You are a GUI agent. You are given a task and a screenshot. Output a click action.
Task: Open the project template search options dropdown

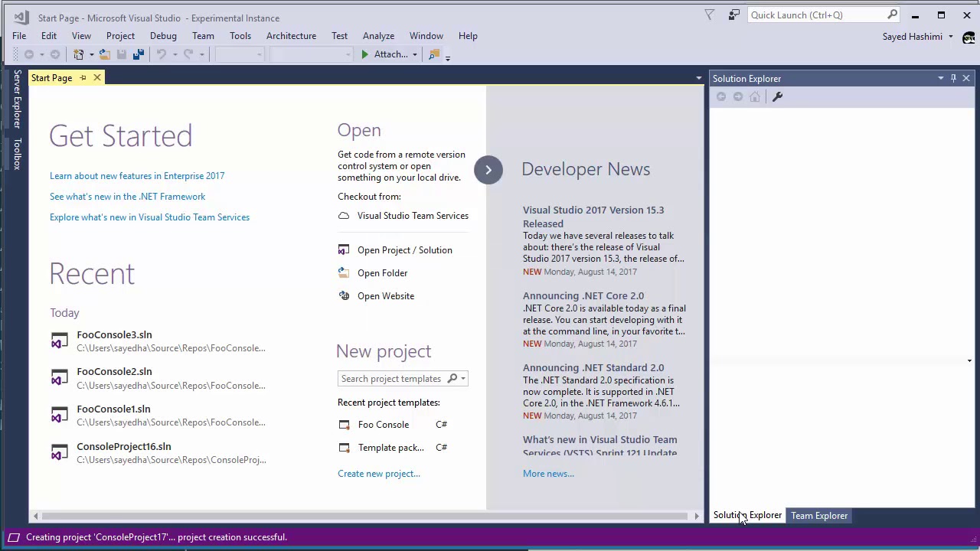point(462,379)
